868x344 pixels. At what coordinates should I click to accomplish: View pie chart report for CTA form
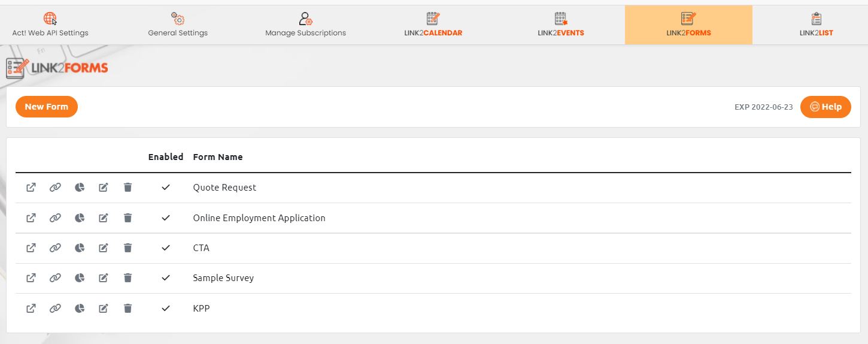click(x=80, y=248)
